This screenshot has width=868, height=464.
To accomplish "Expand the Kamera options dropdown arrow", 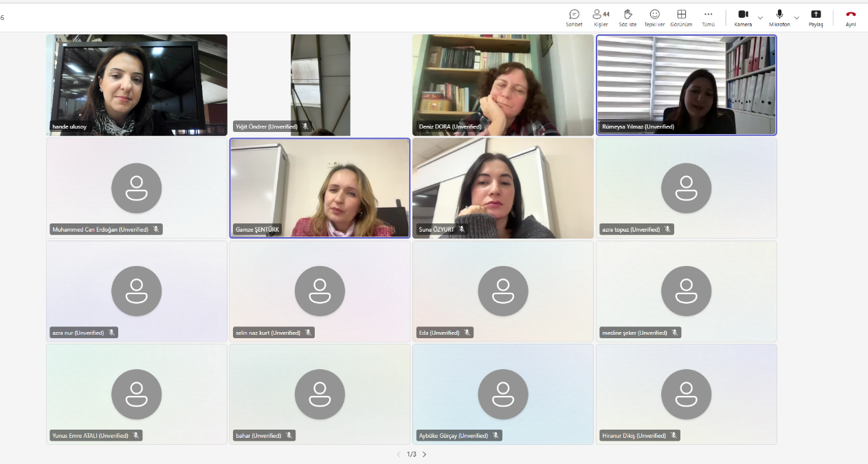I will [760, 18].
